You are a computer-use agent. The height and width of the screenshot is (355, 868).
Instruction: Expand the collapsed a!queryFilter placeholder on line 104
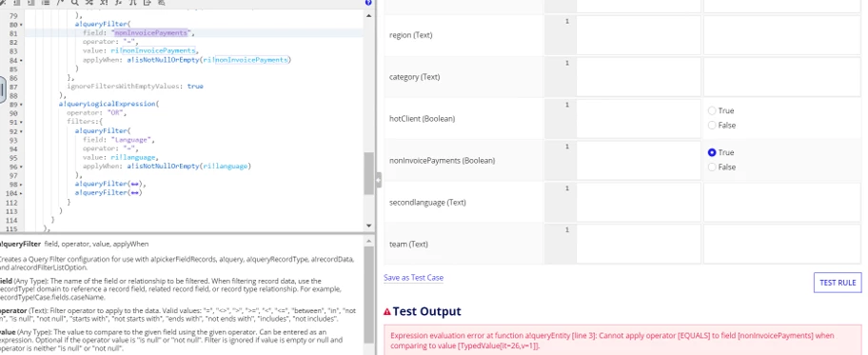coord(133,192)
